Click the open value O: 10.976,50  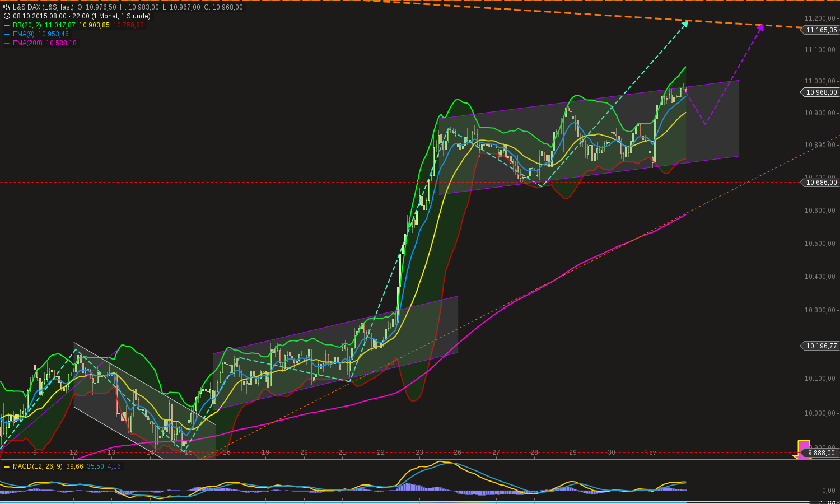[x=97, y=7]
